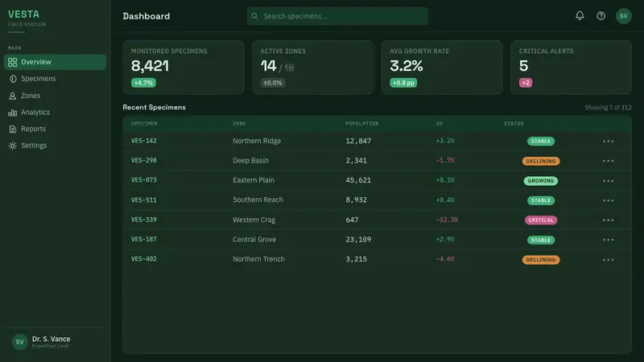Click specimen ID VES-187
This screenshot has height=362, width=644.
(144, 239)
